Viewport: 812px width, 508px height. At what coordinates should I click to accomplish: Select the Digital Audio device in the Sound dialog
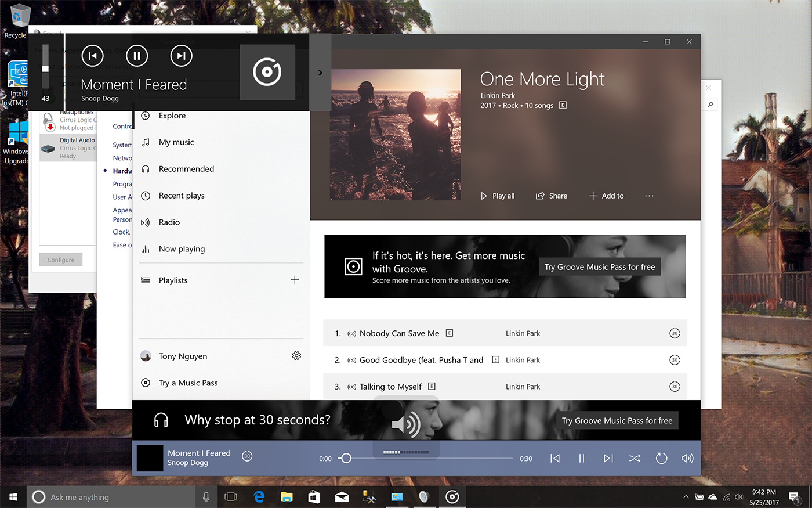[68, 148]
